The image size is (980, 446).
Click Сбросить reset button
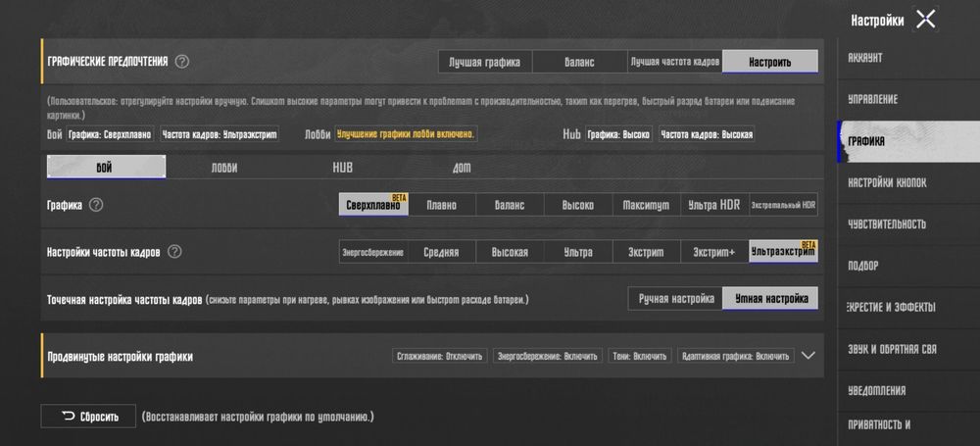click(88, 416)
